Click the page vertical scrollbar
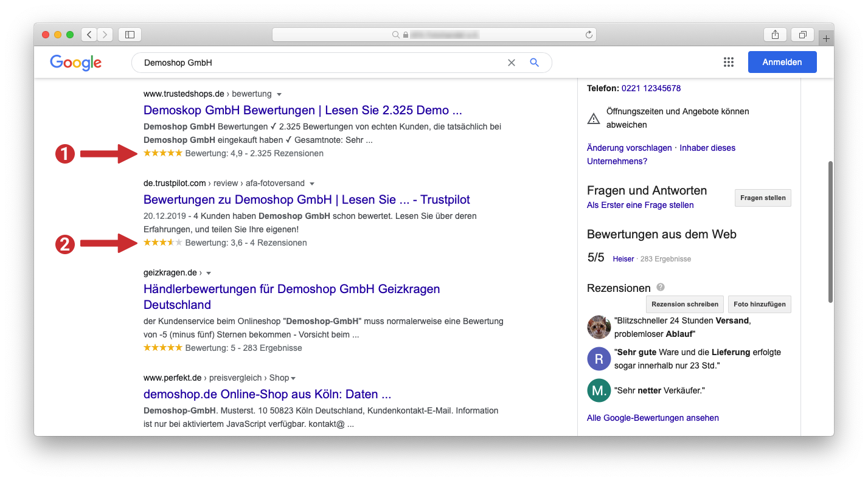The image size is (868, 481). (830, 232)
